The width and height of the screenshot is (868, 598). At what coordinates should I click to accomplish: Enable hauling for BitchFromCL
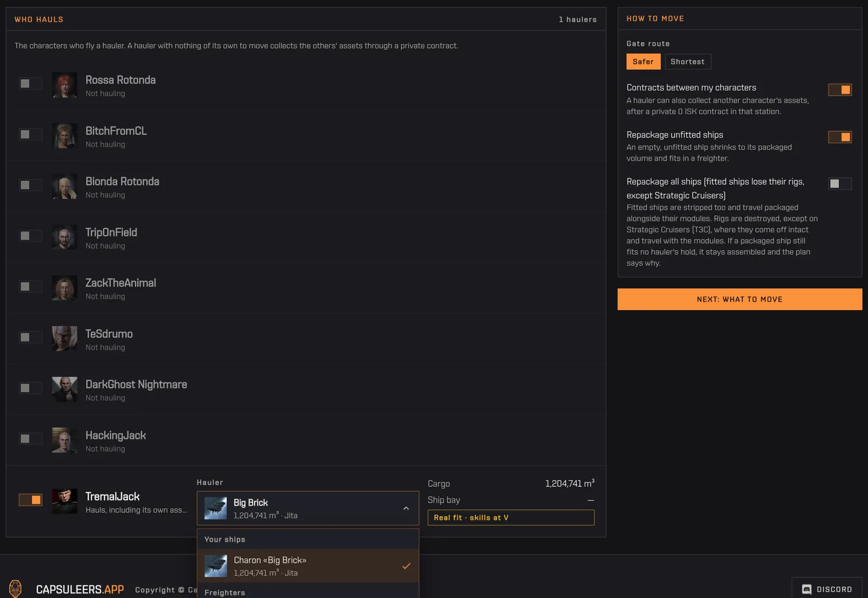pyautogui.click(x=30, y=134)
